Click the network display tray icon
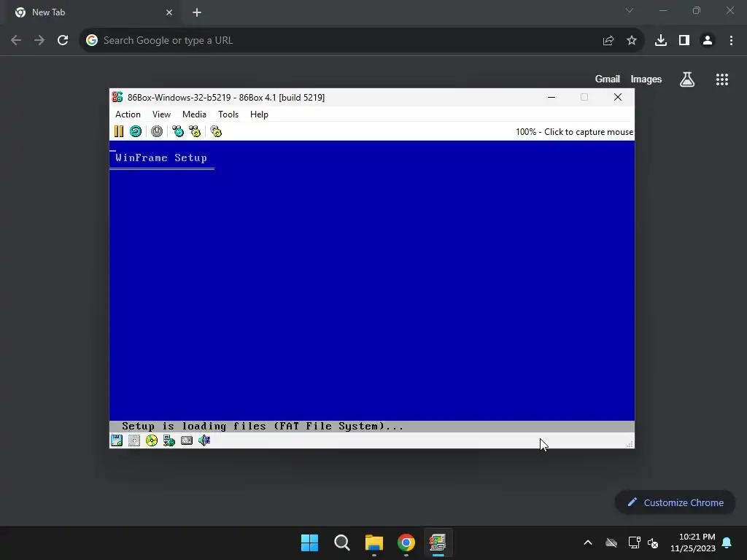Screen dimensions: 747x560 pyautogui.click(x=634, y=542)
